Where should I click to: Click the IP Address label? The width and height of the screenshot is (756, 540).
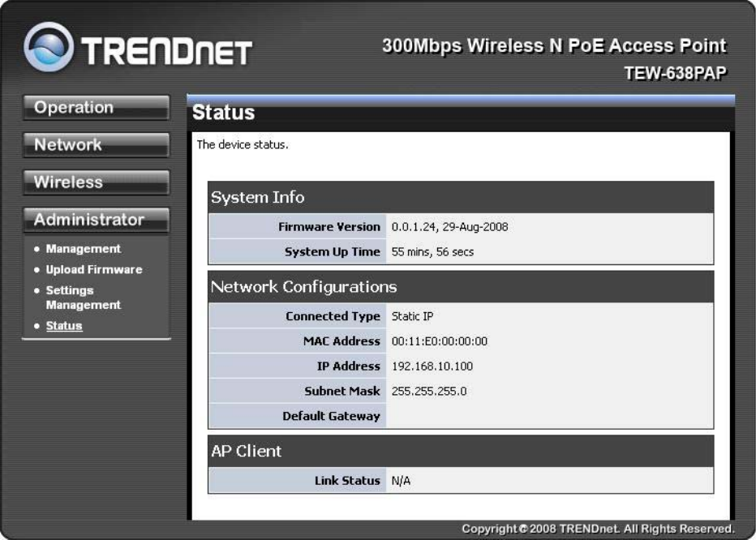tap(348, 366)
